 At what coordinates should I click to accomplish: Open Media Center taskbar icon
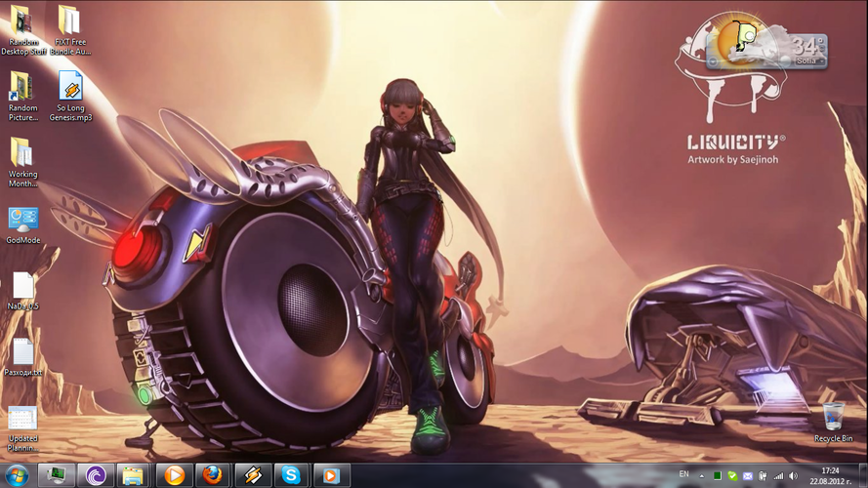pyautogui.click(x=331, y=475)
